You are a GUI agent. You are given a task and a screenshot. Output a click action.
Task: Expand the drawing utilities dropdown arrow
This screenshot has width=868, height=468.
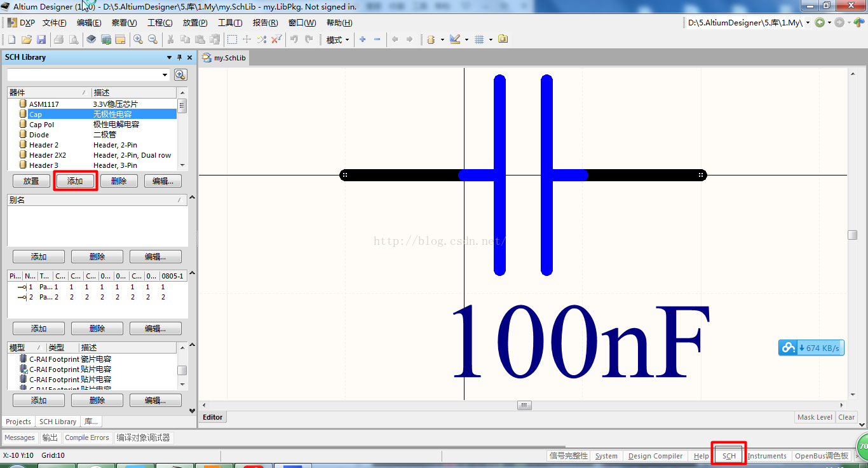click(x=466, y=39)
